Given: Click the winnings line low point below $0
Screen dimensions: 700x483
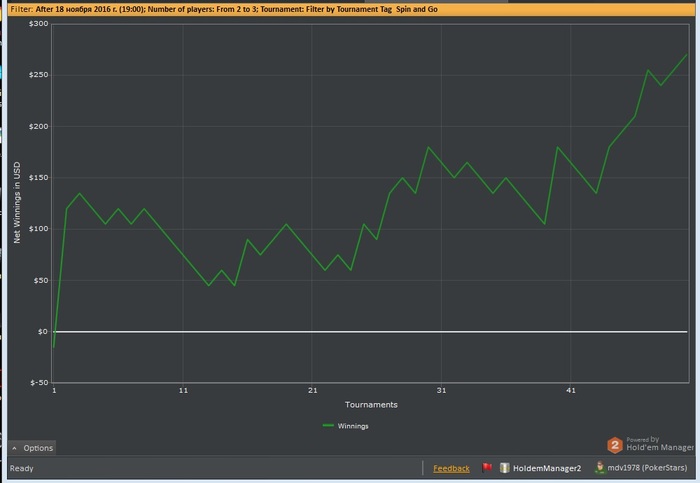Looking at the screenshot, I should 54,347.
